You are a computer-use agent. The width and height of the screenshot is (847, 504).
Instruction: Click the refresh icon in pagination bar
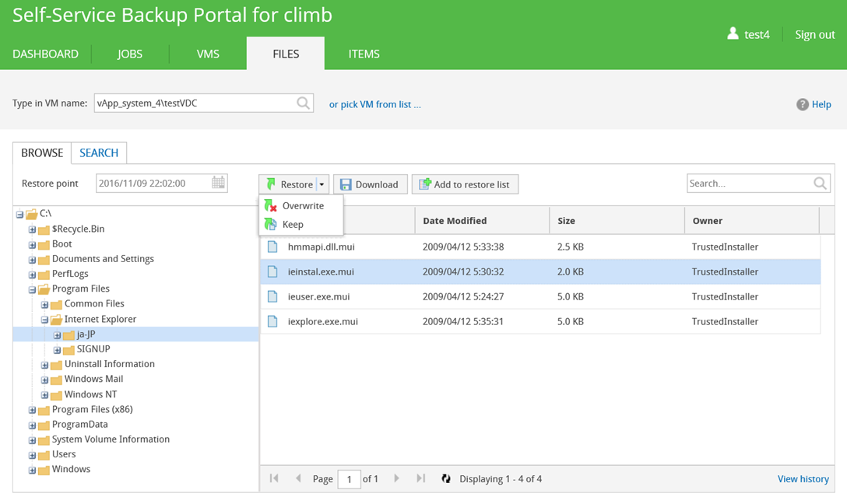pos(446,479)
